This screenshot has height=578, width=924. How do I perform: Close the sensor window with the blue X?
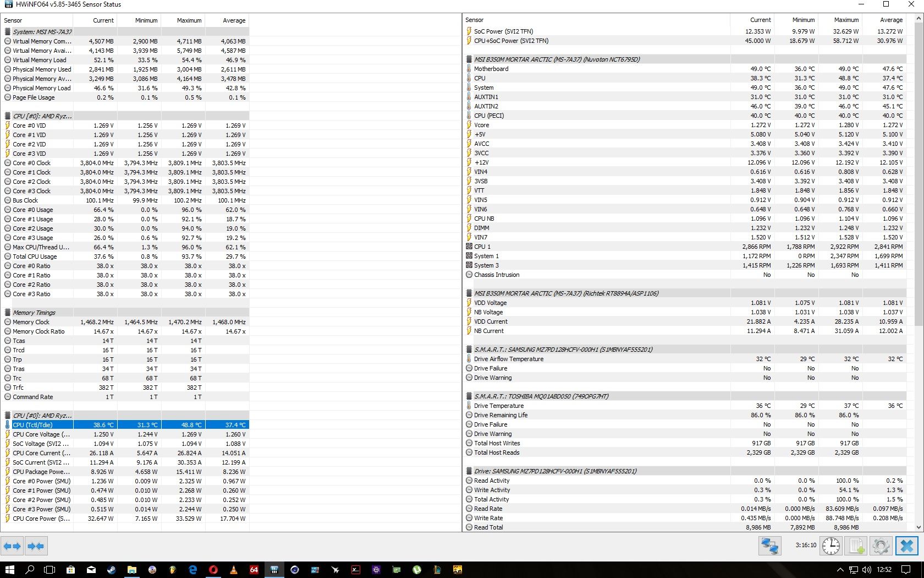coord(907,546)
